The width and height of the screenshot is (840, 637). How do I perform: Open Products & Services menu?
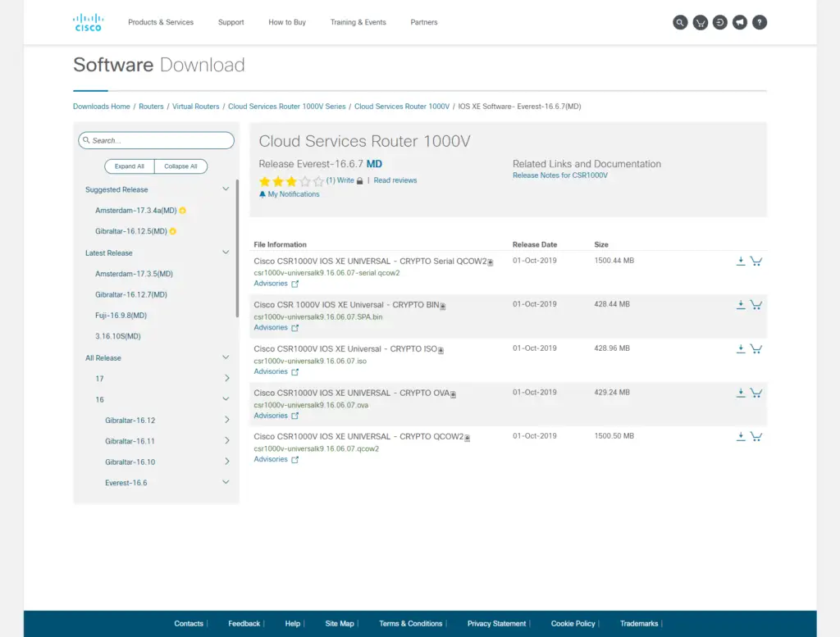(x=161, y=22)
